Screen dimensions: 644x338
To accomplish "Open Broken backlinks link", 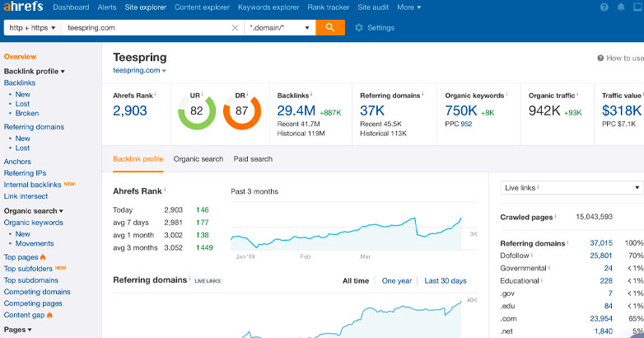I will (x=27, y=113).
